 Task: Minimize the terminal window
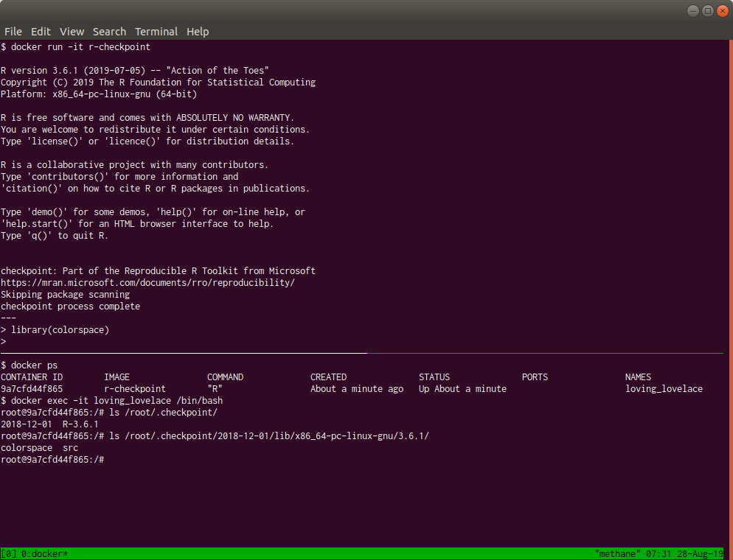tap(693, 10)
